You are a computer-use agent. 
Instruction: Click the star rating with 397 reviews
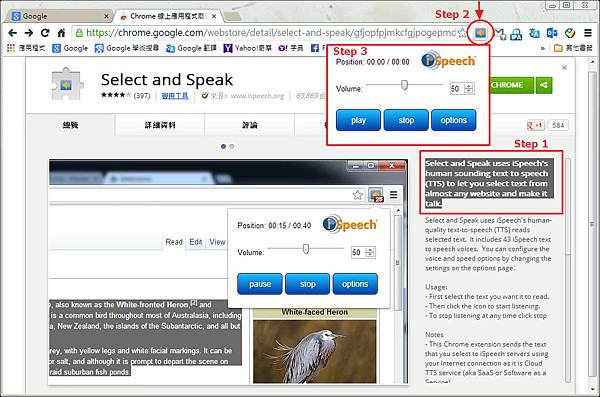(x=126, y=95)
